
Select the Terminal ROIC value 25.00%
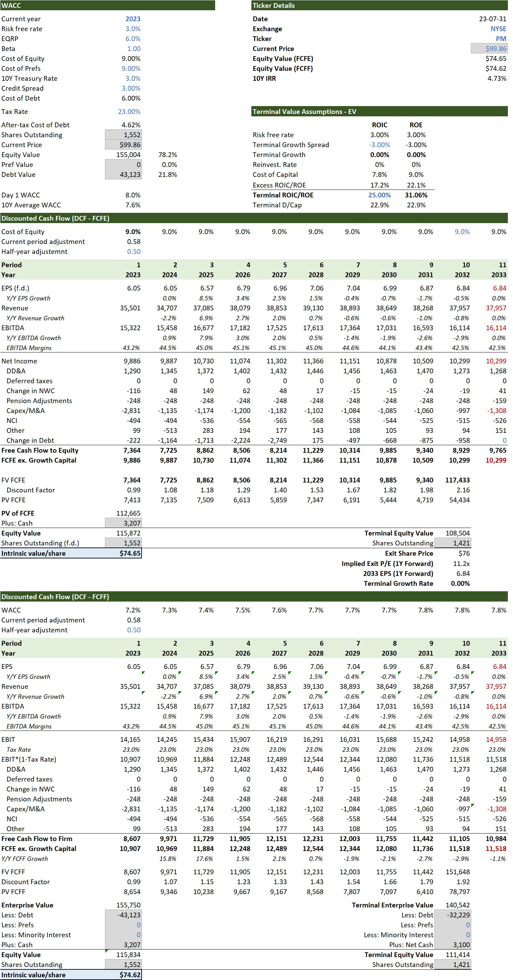(x=379, y=195)
